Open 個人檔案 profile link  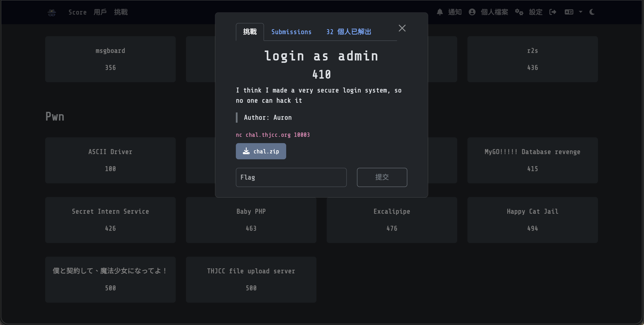[x=494, y=12]
